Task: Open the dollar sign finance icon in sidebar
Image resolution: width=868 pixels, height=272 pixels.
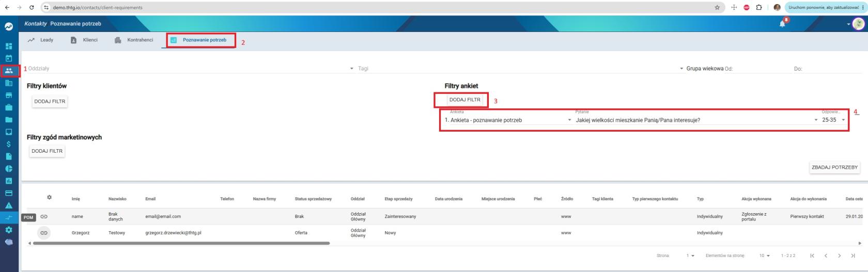Action: [9, 144]
